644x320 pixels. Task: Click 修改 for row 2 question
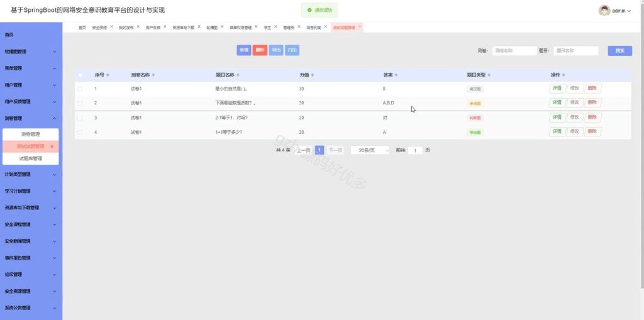pos(575,102)
